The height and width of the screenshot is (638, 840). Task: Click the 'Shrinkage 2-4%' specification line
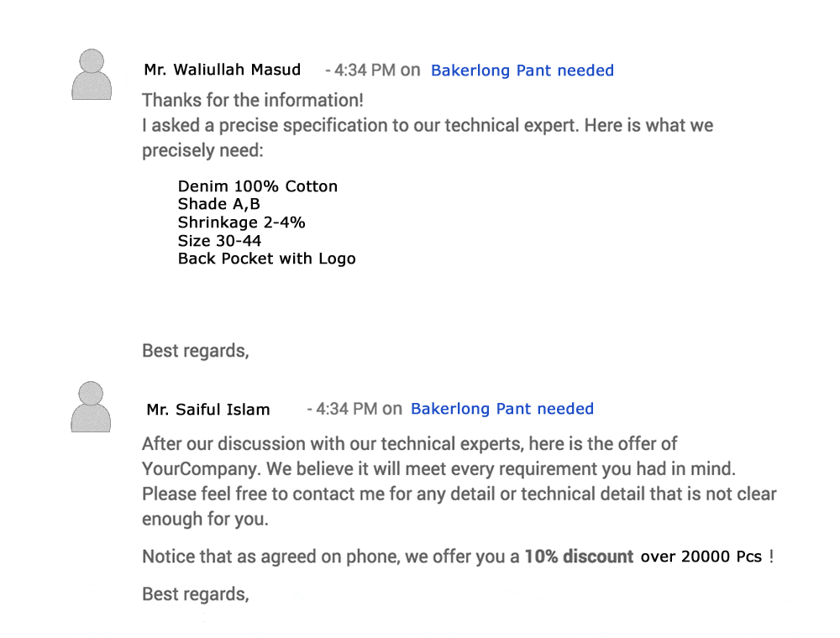pos(241,222)
